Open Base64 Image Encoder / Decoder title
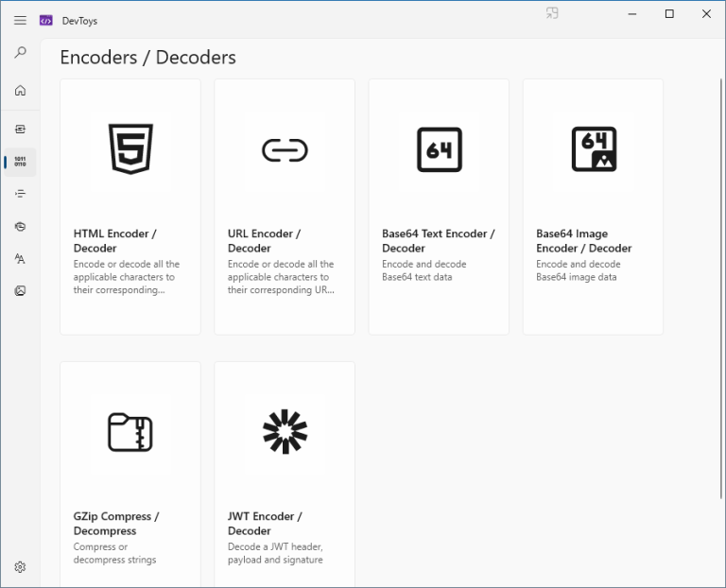 pos(584,241)
